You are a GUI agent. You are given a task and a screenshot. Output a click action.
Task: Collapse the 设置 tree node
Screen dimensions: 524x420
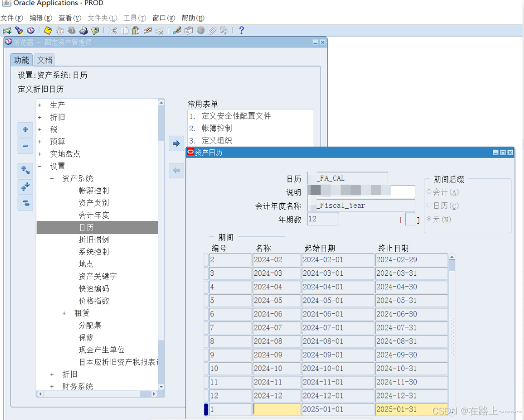tap(40, 166)
